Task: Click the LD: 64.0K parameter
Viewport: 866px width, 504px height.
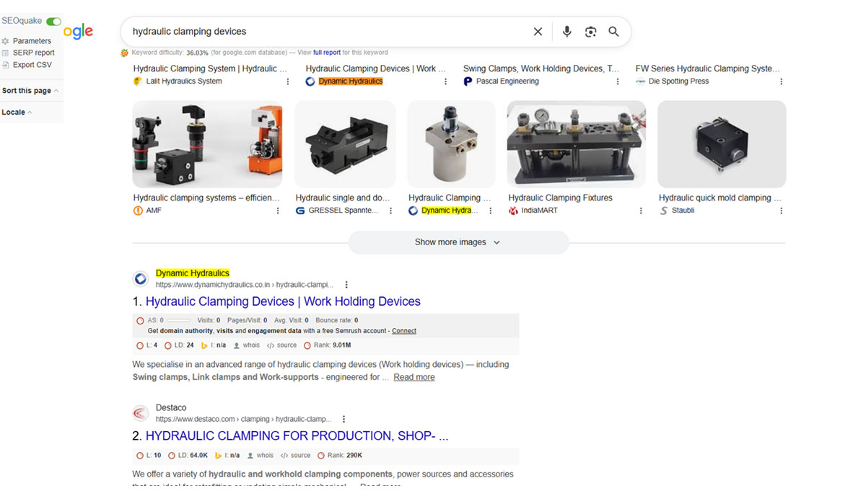Action: coord(188,456)
